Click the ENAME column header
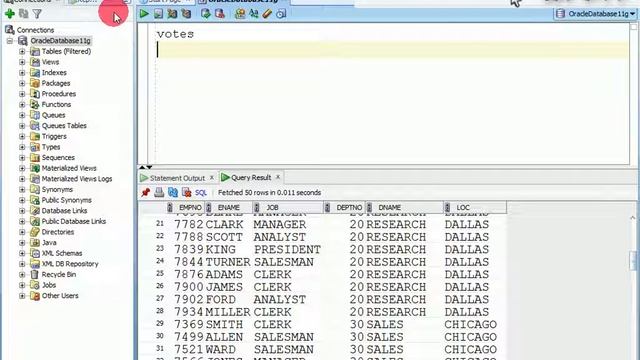640x360 pixels. 229,207
